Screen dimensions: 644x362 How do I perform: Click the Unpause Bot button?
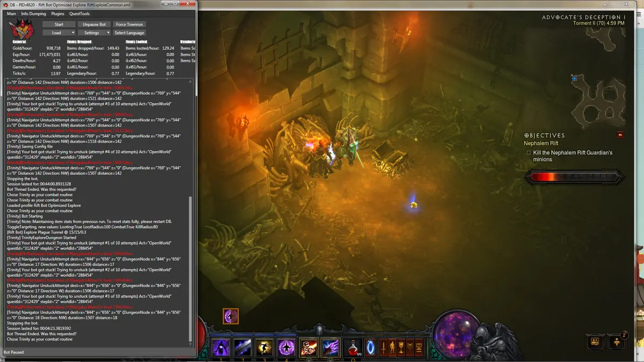pos(94,24)
